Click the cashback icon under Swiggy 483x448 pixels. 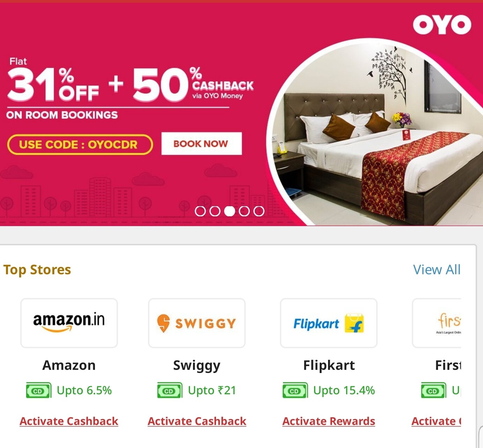coord(170,390)
